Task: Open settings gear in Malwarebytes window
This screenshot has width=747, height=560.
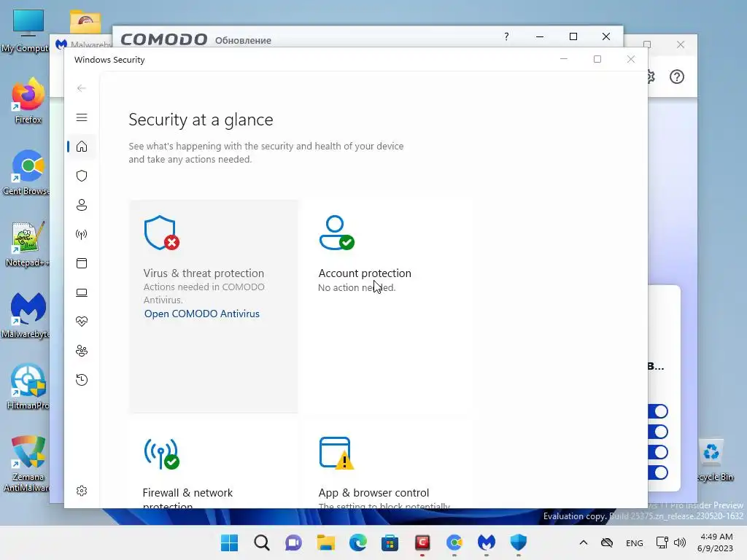Action: coord(651,77)
